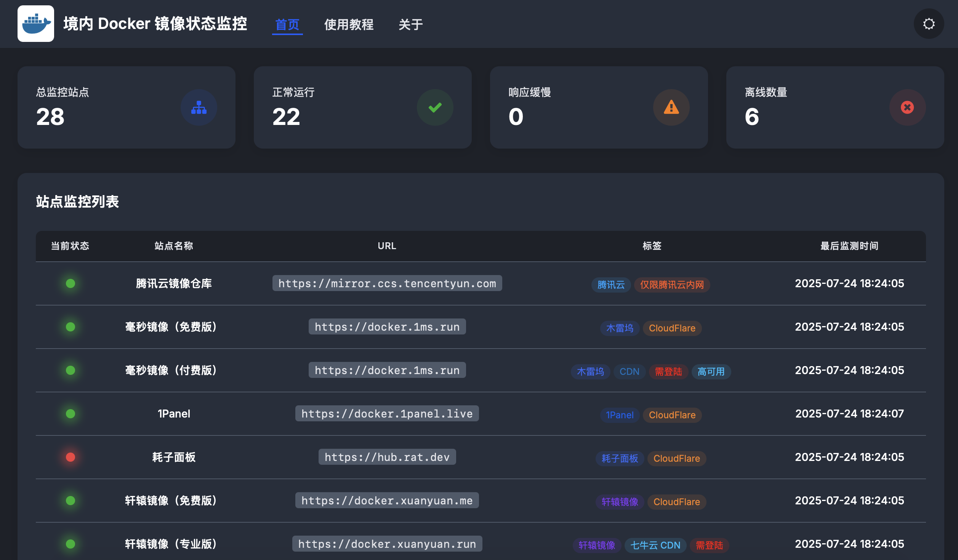Viewport: 958px width, 560px height.
Task: Click 木雷坞 tag in 毫秒镜像（免费版） row
Action: pyautogui.click(x=620, y=328)
